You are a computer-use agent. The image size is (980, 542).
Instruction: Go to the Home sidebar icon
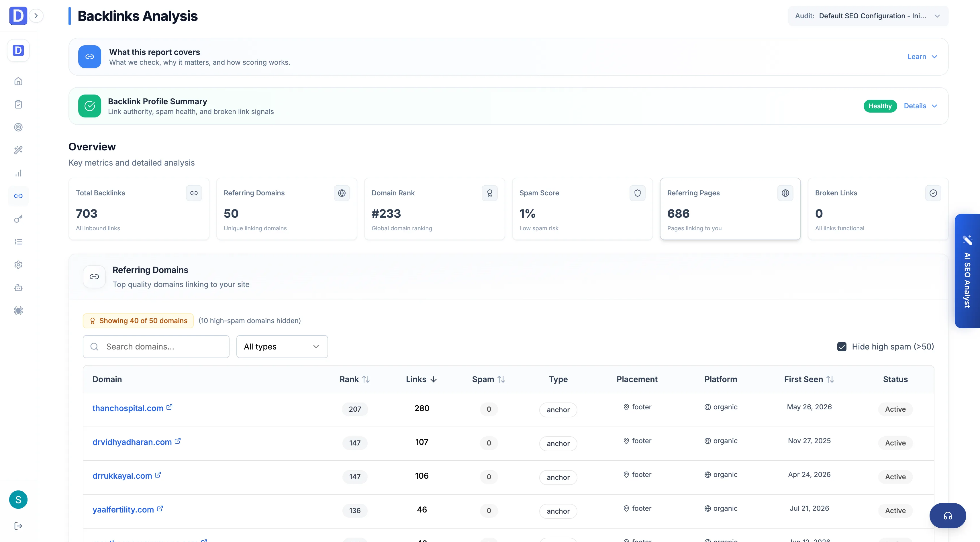pyautogui.click(x=18, y=81)
